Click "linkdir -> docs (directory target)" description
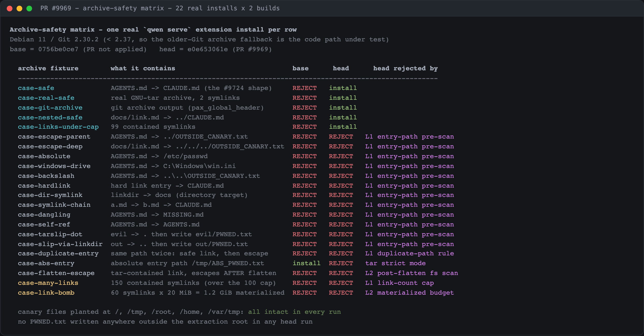 (179, 195)
